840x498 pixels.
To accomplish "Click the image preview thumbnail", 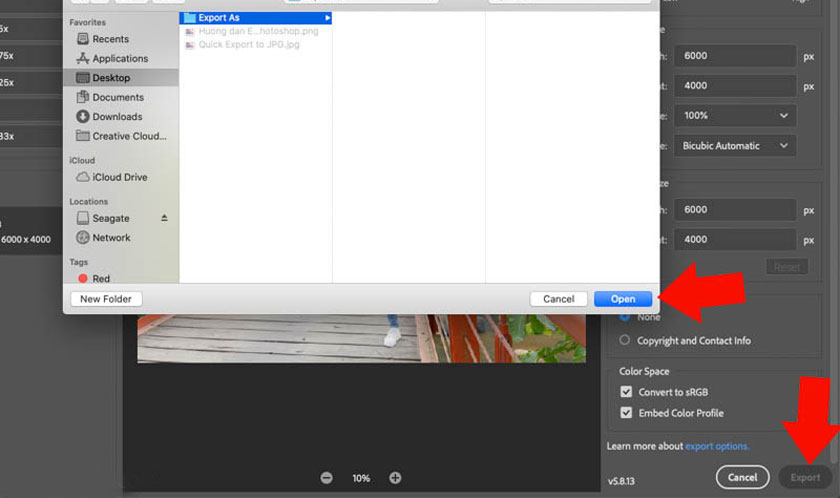I will coord(362,338).
